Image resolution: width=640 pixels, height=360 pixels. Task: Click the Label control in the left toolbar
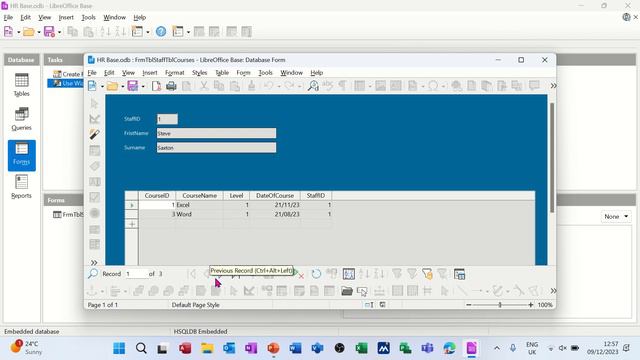(x=95, y=166)
